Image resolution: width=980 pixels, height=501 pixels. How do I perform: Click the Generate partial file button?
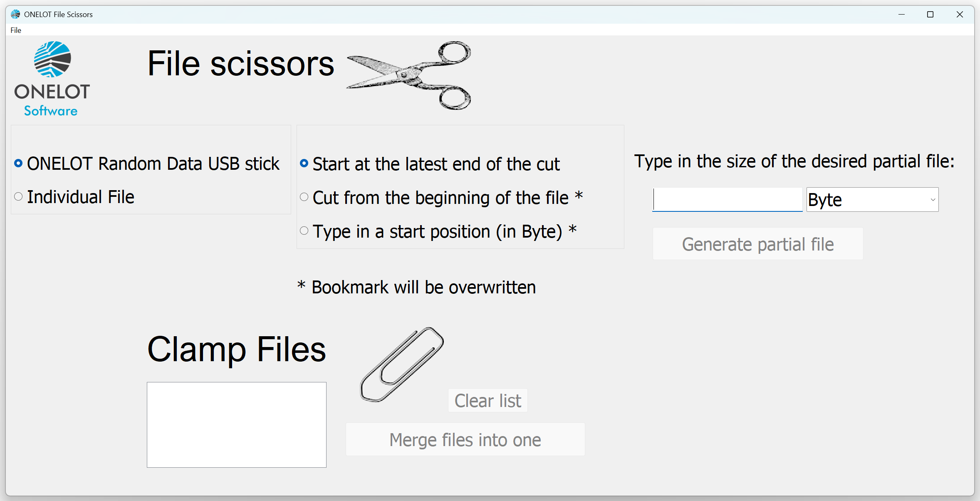[758, 244]
